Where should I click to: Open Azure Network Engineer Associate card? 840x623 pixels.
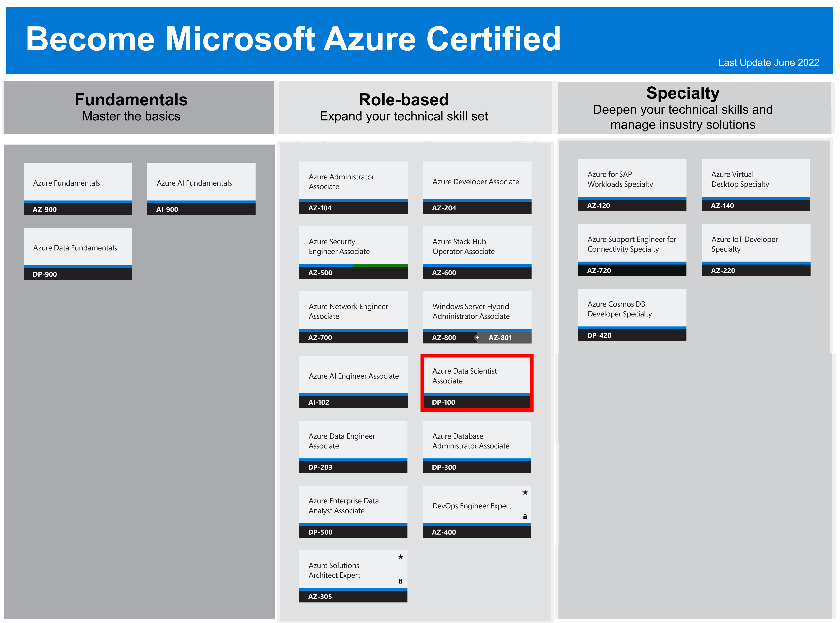353,317
